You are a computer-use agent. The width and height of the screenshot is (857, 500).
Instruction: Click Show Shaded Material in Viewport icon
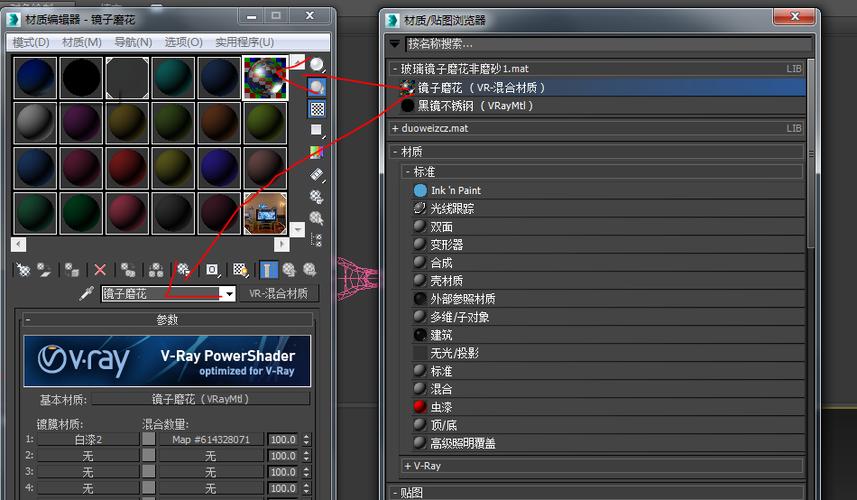tap(240, 269)
